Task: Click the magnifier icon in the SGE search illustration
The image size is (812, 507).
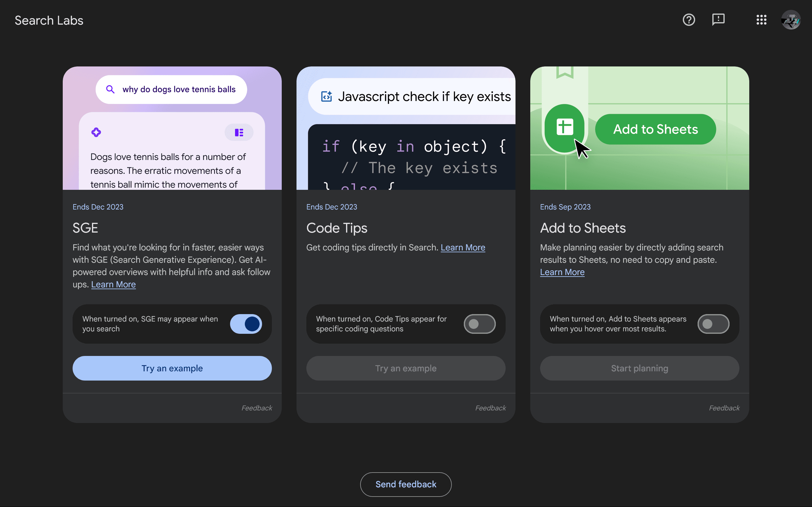Action: point(110,89)
